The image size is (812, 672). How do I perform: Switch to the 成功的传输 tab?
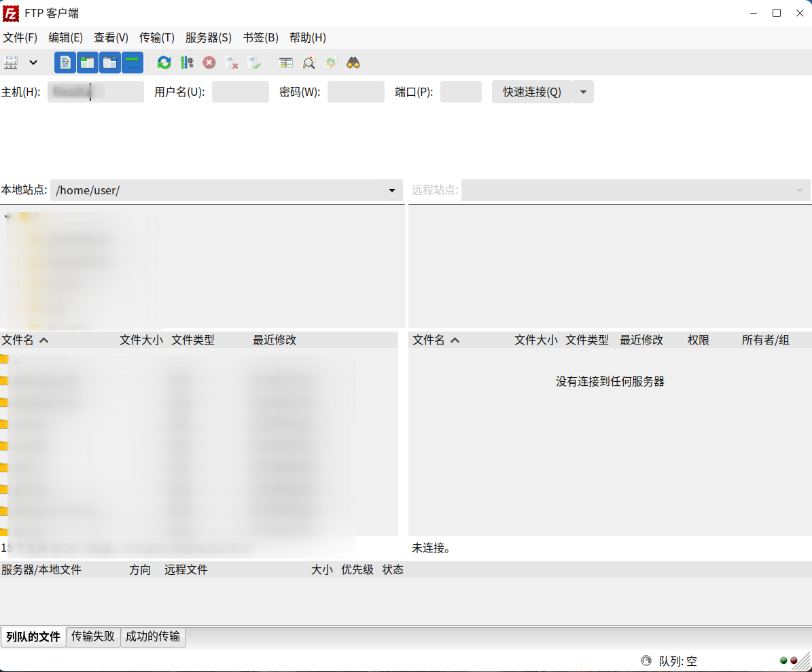pos(153,637)
